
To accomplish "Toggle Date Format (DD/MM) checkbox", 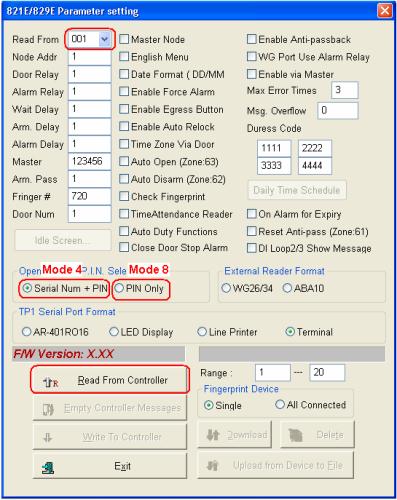I will click(x=124, y=74).
